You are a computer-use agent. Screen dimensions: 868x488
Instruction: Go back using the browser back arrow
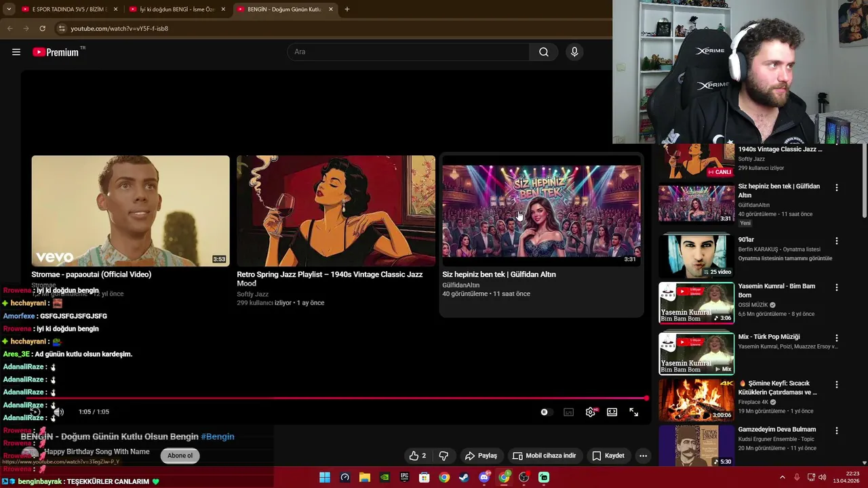[9, 28]
